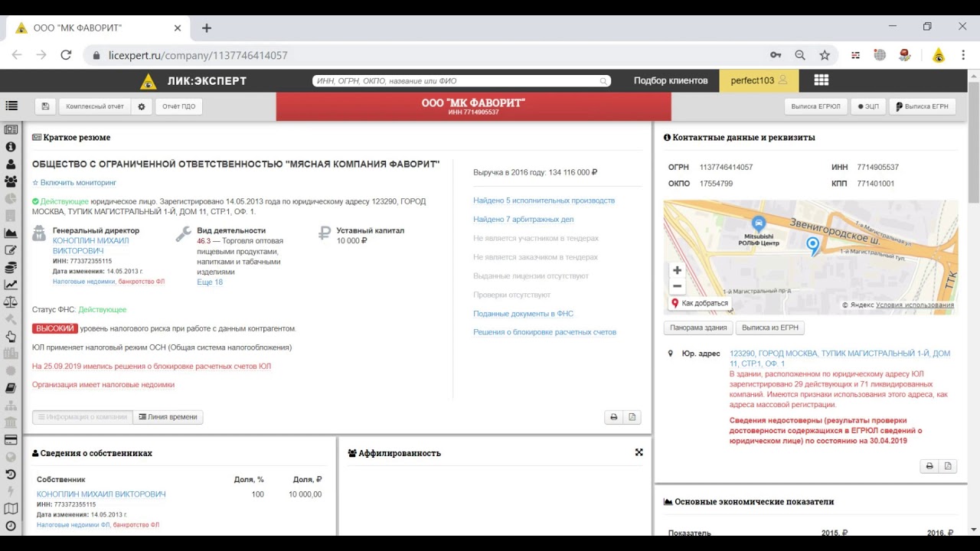The height and width of the screenshot is (551, 980).
Task: Open the saved password key icon
Action: [776, 55]
